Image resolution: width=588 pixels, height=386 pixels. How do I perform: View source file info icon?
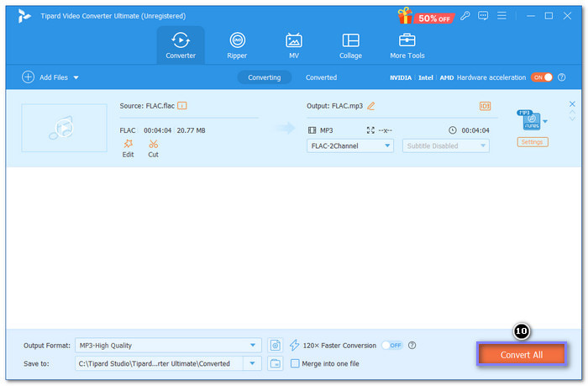[182, 106]
